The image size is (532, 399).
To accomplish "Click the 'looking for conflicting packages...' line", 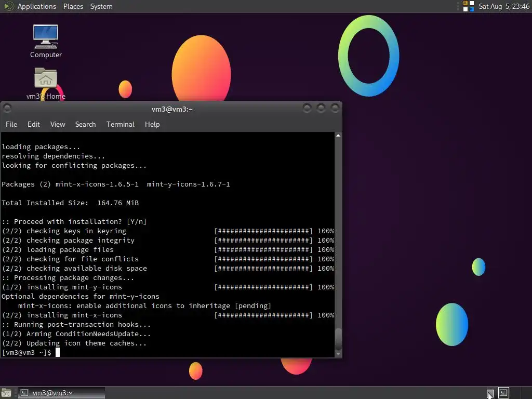I will (74, 166).
